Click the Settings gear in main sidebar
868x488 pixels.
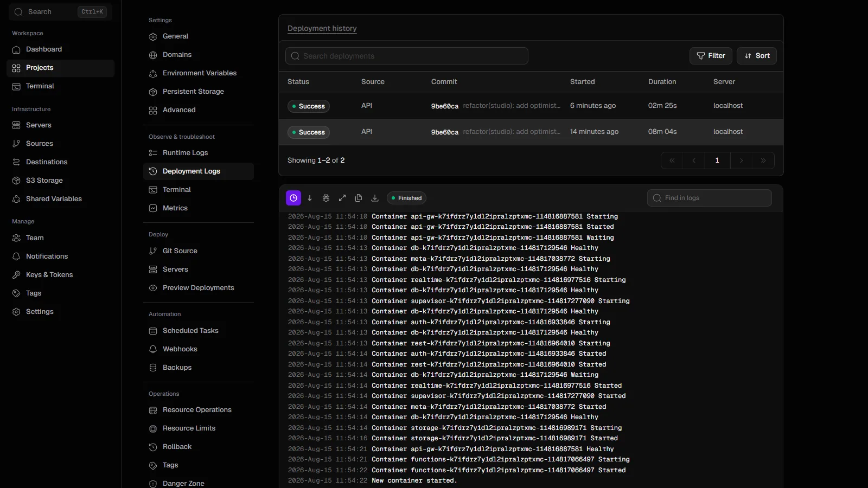click(16, 312)
